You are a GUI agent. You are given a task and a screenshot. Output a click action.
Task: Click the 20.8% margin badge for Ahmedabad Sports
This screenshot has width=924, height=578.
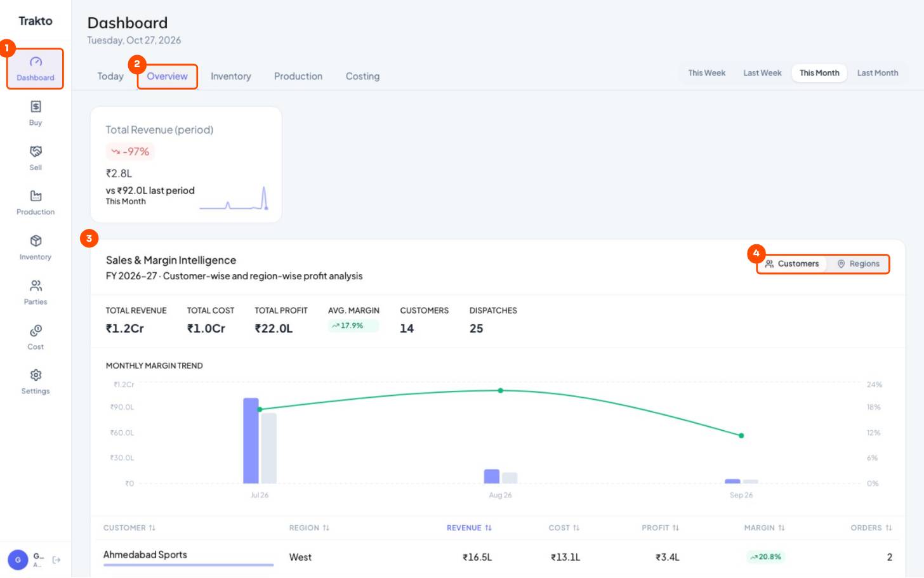pyautogui.click(x=765, y=557)
